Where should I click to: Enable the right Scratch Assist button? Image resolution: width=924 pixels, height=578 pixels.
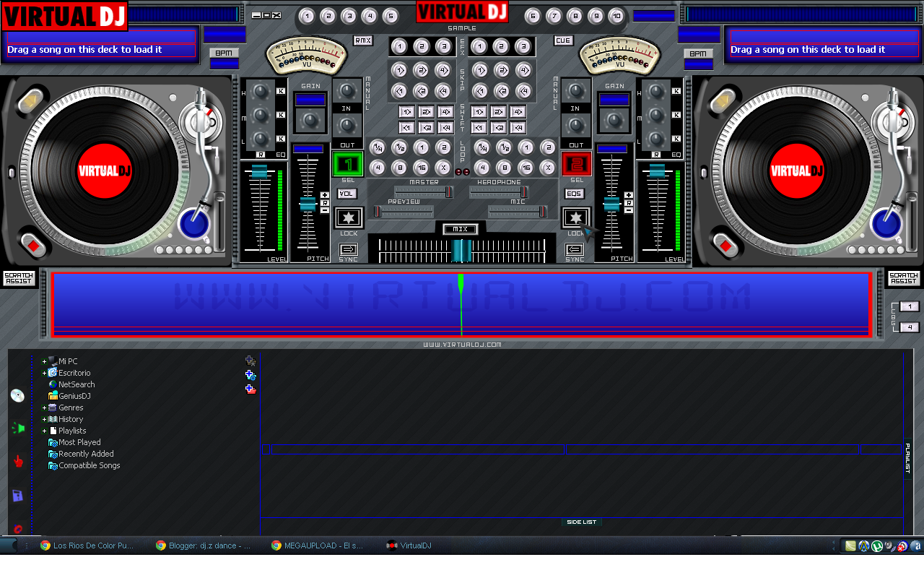click(904, 278)
